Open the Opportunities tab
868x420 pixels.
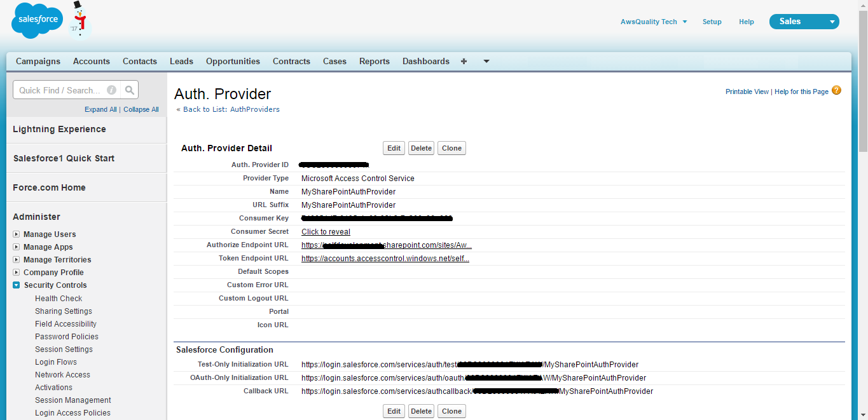(233, 62)
